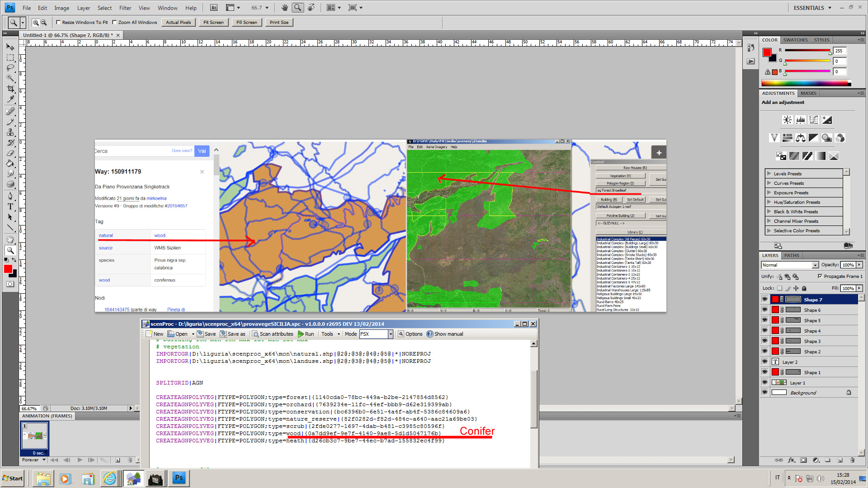
Task: Hide the Shape 6 layer
Action: [764, 310]
